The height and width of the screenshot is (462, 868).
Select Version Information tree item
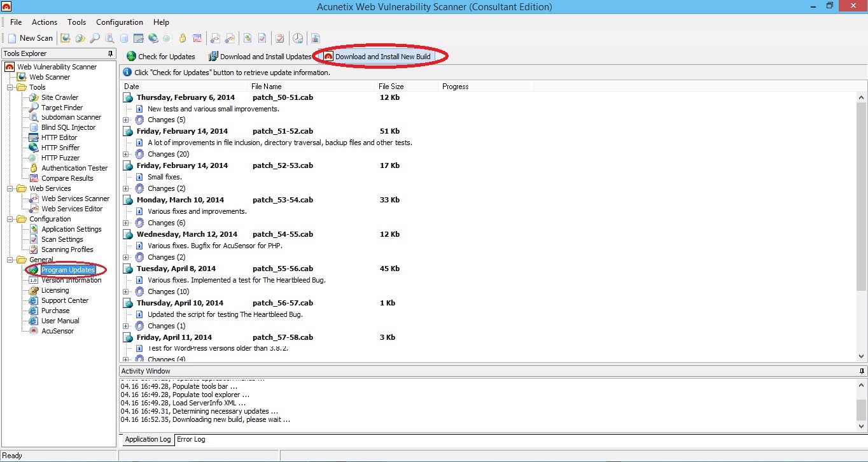(71, 280)
